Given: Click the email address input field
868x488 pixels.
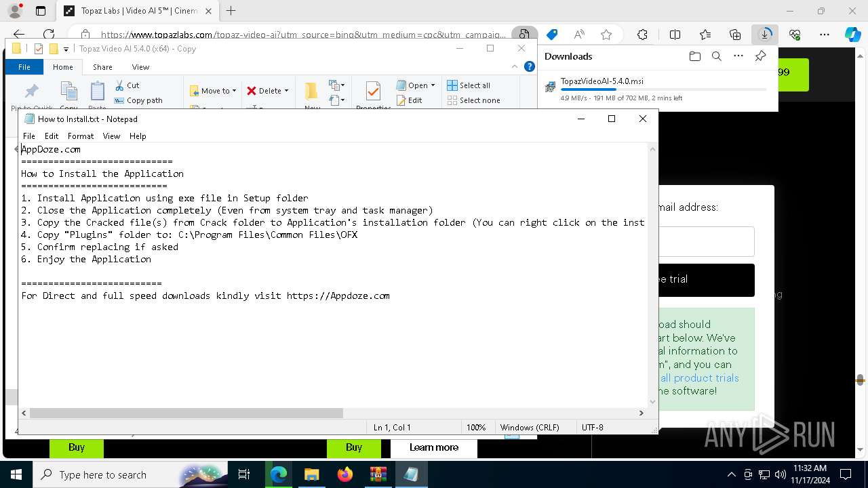Looking at the screenshot, I should coord(706,241).
